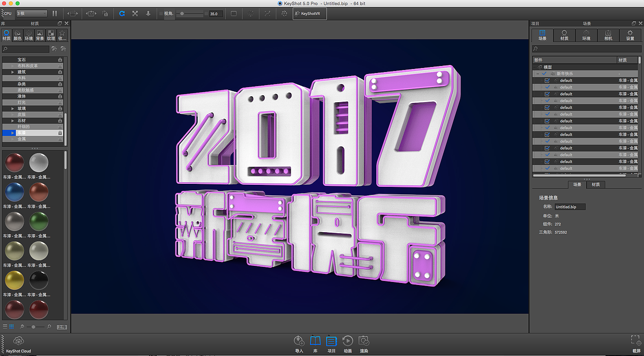The image size is (644, 356).
Task: Select the red car paint material sphere thumbnail
Action: pyautogui.click(x=14, y=162)
